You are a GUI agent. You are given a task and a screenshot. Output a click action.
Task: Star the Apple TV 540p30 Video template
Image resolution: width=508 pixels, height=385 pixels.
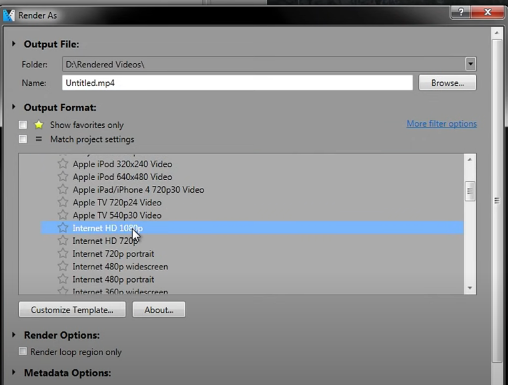[x=63, y=215]
